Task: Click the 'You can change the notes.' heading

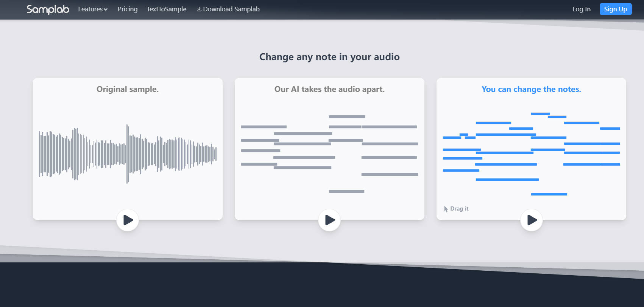Action: click(x=531, y=89)
